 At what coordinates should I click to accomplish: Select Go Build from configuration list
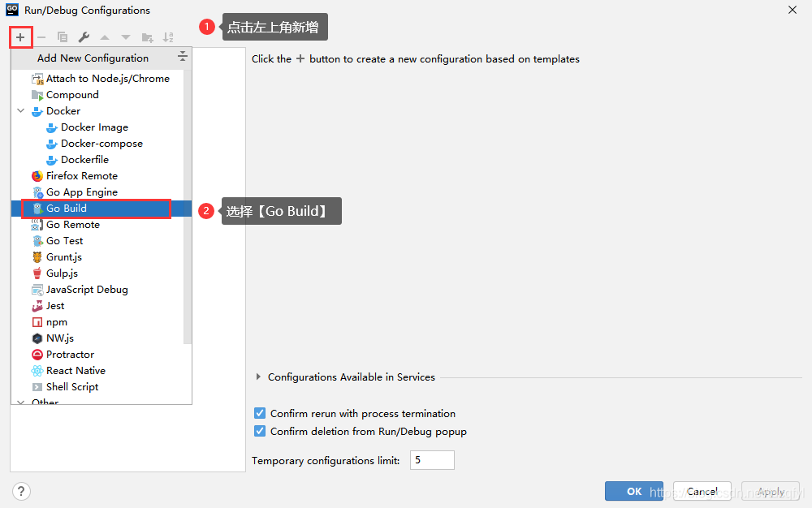[67, 209]
